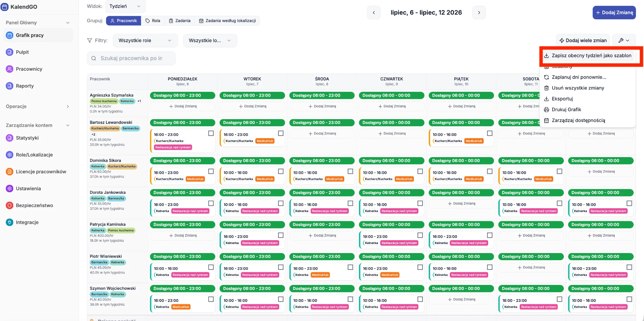Screen dimensions: 644x321
Task: Click the Pracownicy people icon
Action: tap(10, 69)
